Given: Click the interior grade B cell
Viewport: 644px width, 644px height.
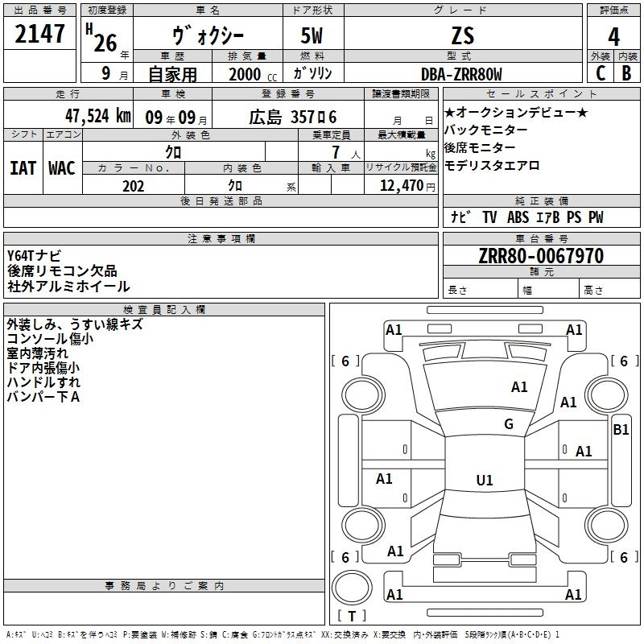Looking at the screenshot, I should point(626,73).
